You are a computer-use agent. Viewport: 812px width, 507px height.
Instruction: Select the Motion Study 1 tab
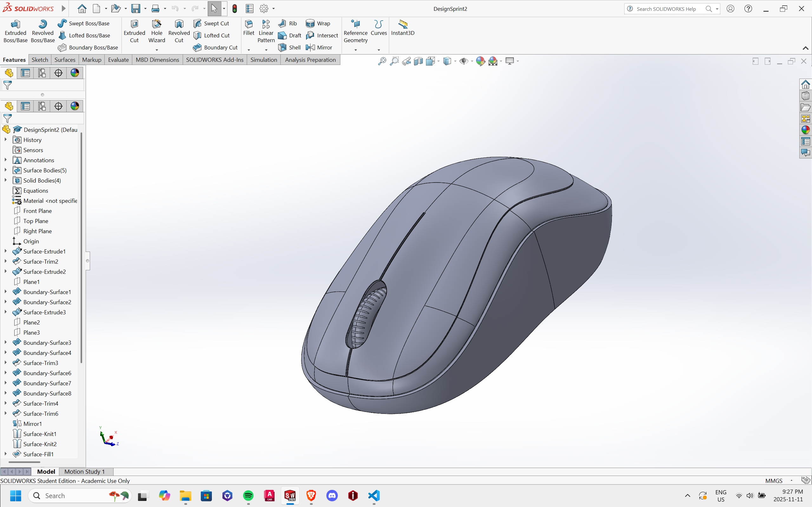pos(85,472)
